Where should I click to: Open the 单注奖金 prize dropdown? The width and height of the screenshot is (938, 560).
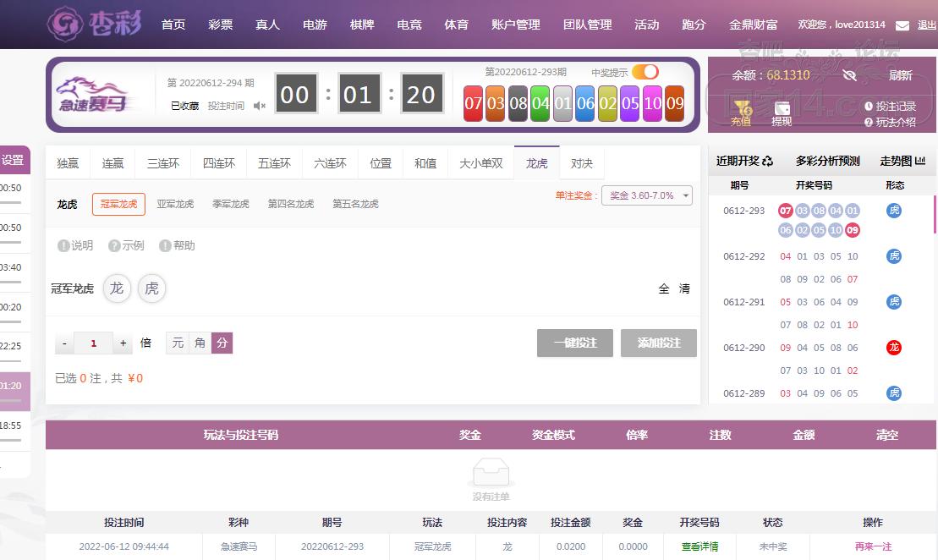click(647, 195)
